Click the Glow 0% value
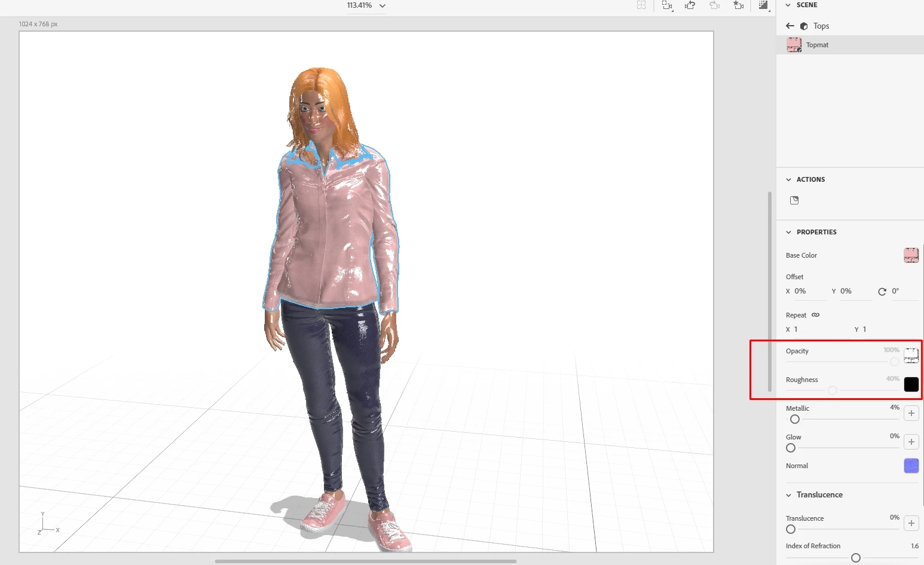The image size is (924, 565). pos(894,436)
